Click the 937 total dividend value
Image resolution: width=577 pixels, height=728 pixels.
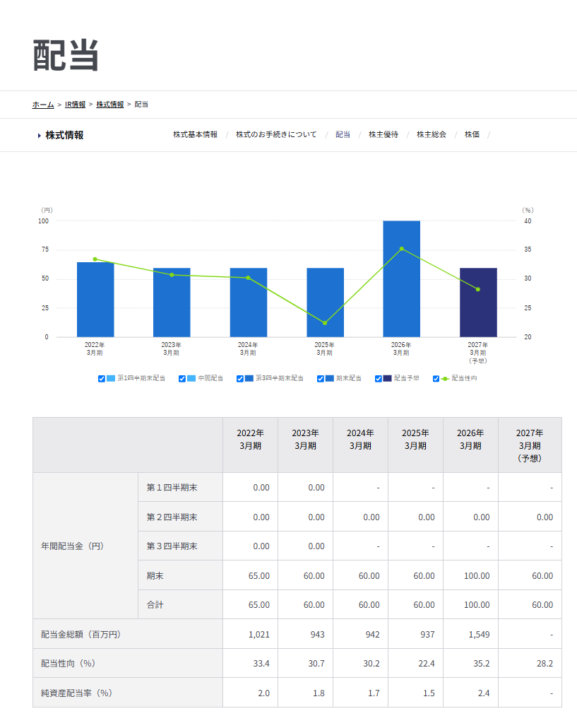[428, 635]
